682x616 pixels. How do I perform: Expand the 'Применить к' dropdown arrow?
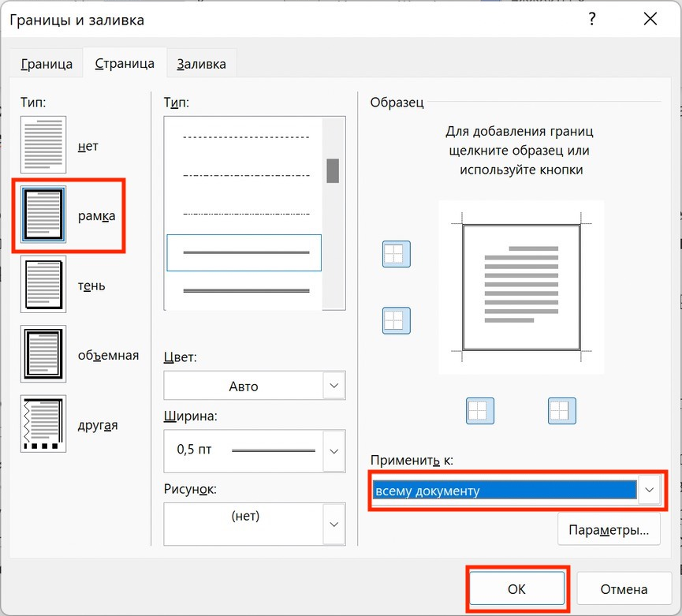[650, 490]
